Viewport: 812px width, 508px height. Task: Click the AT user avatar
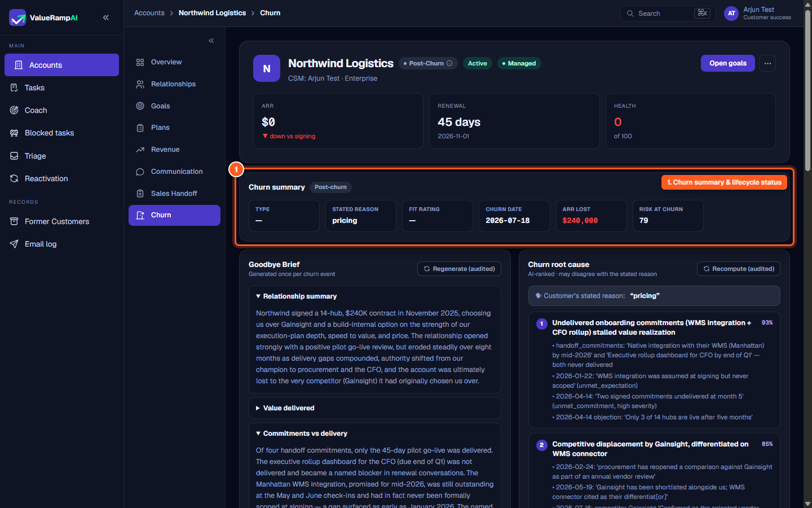coord(731,14)
